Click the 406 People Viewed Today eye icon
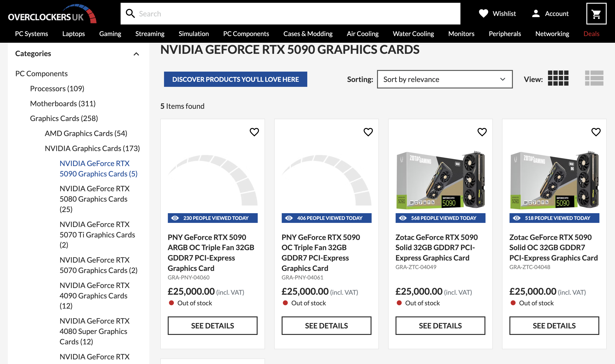615x364 pixels. pyautogui.click(x=289, y=218)
